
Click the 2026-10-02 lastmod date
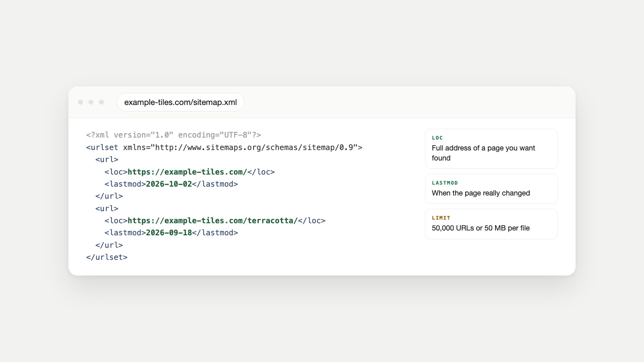pyautogui.click(x=169, y=184)
